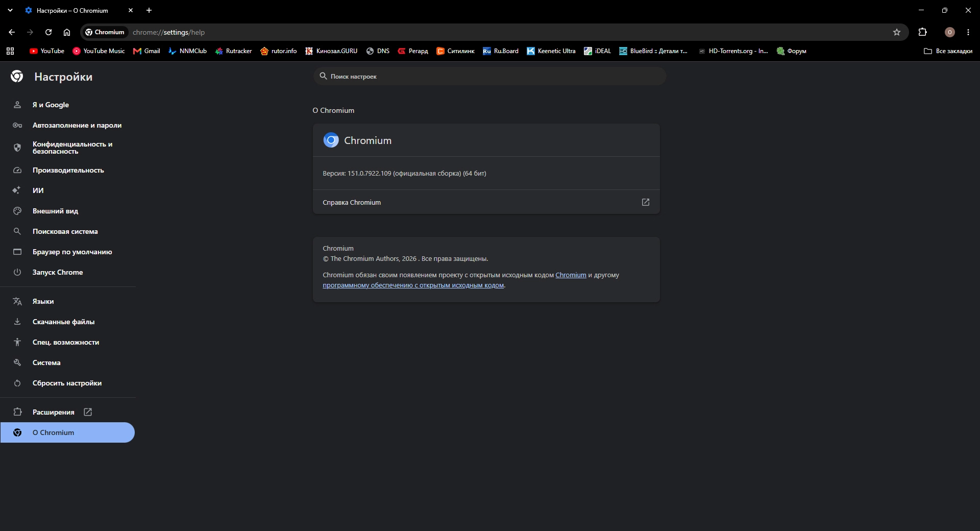This screenshot has height=531, width=980.
Task: Open the profile avatar menu
Action: coord(950,32)
